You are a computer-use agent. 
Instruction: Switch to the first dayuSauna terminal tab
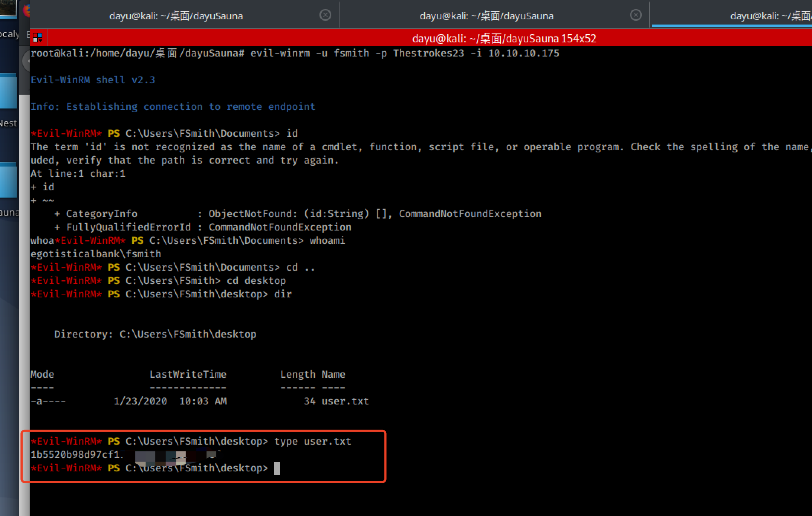(176, 16)
